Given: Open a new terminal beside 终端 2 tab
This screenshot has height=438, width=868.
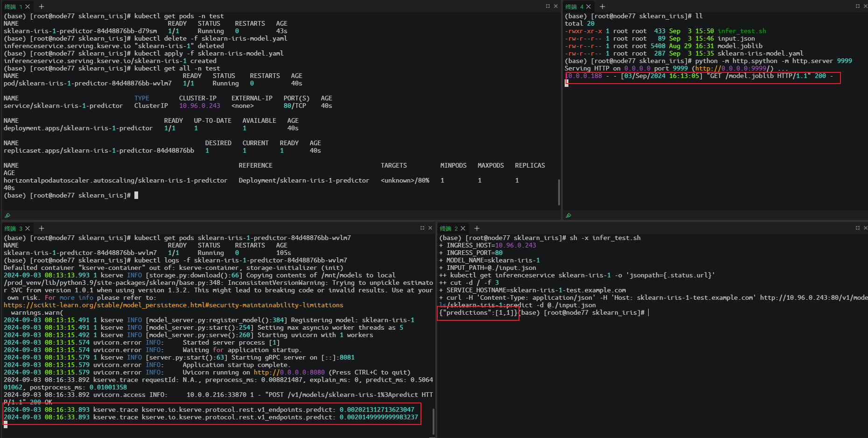Looking at the screenshot, I should 476,228.
